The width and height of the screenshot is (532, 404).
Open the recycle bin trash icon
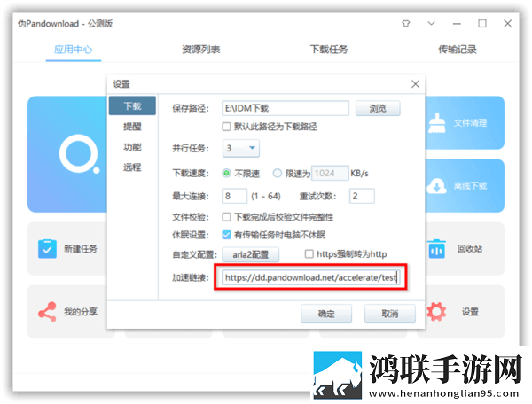(x=436, y=249)
